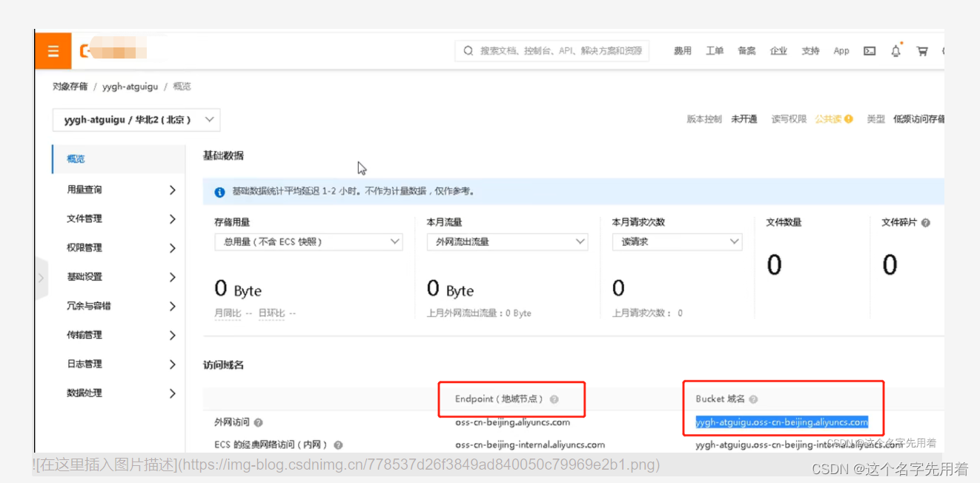980x483 pixels.
Task: Click the 基础数据 section heading
Action: coord(223,156)
